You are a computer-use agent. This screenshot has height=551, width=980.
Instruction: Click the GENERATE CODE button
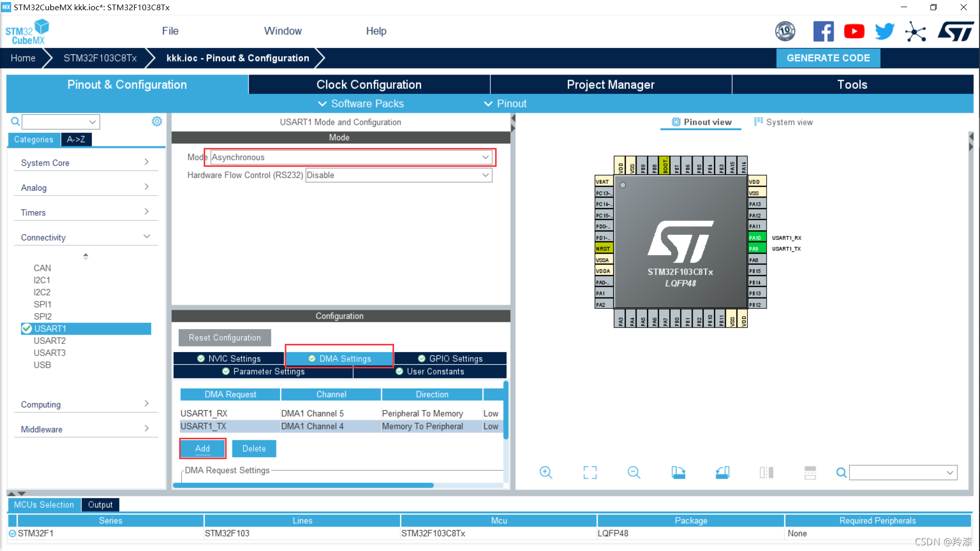pos(828,58)
